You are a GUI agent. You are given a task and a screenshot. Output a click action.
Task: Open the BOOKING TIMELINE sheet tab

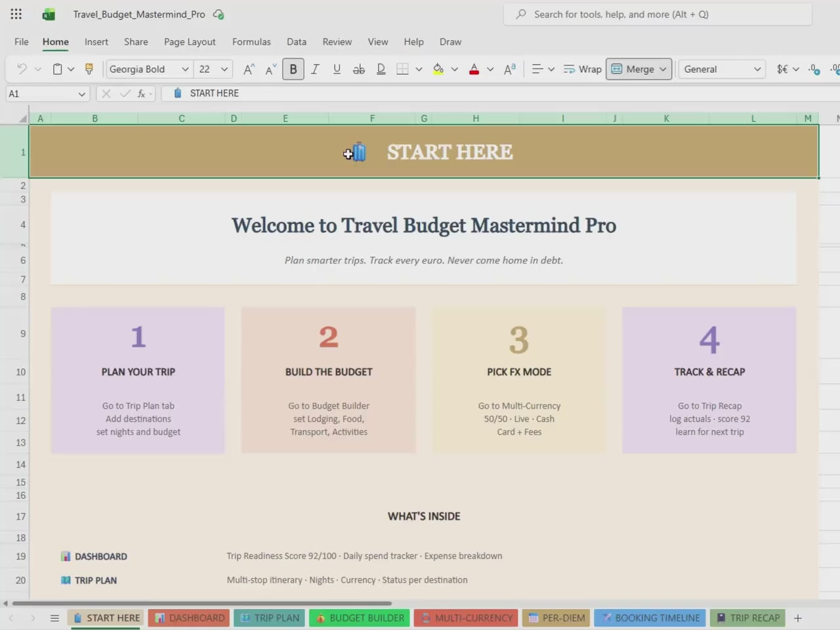pos(650,618)
